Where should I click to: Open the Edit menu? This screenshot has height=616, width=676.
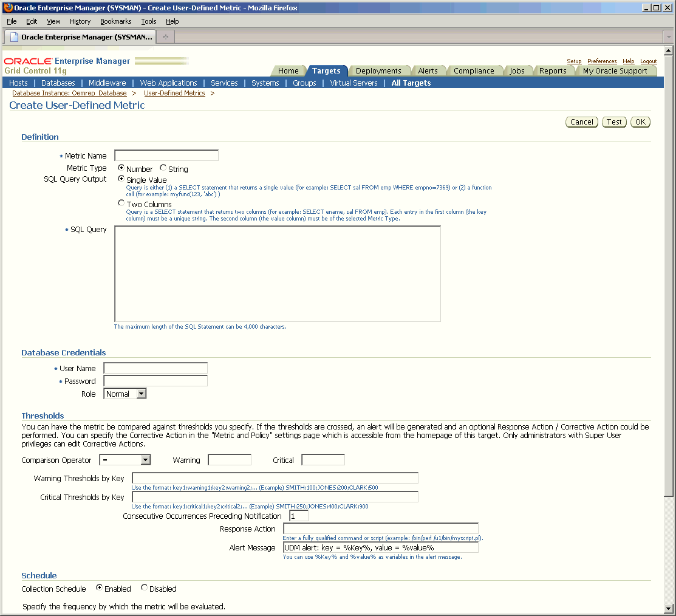[32, 21]
